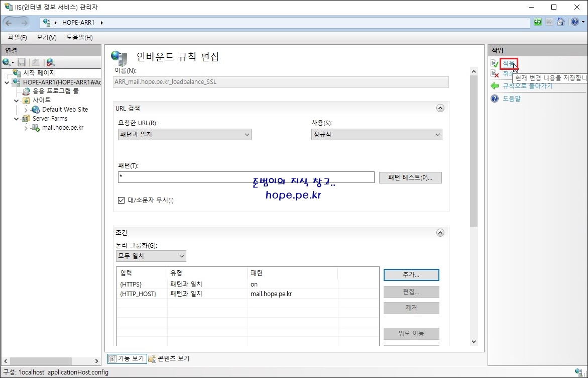Expand the Default Web Site node
This screenshot has height=378, width=588.
point(26,110)
